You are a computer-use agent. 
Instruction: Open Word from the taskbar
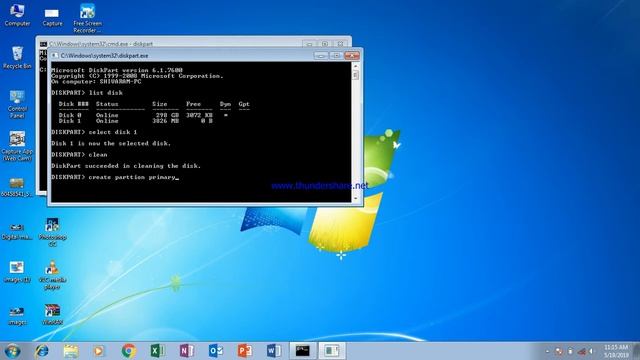(x=273, y=351)
